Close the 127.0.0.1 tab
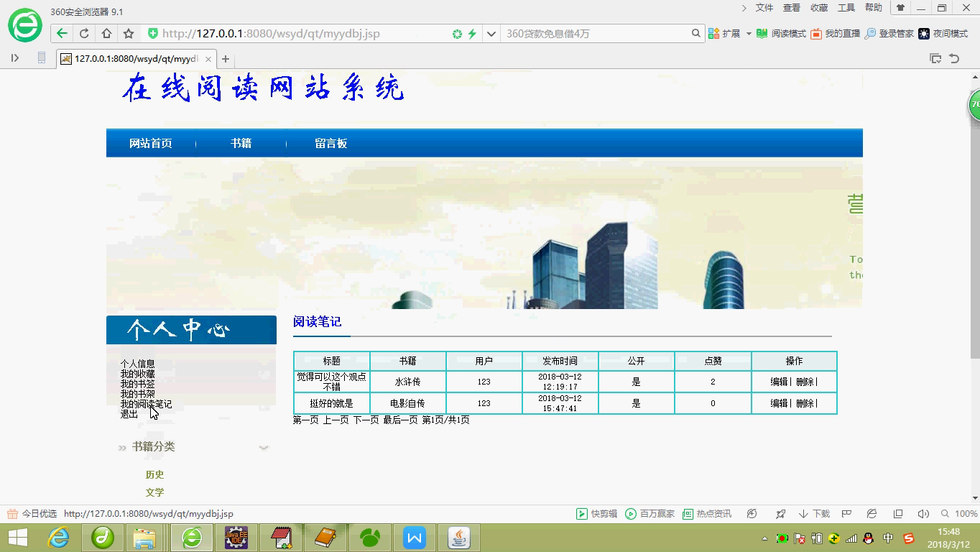980x552 pixels. click(208, 59)
